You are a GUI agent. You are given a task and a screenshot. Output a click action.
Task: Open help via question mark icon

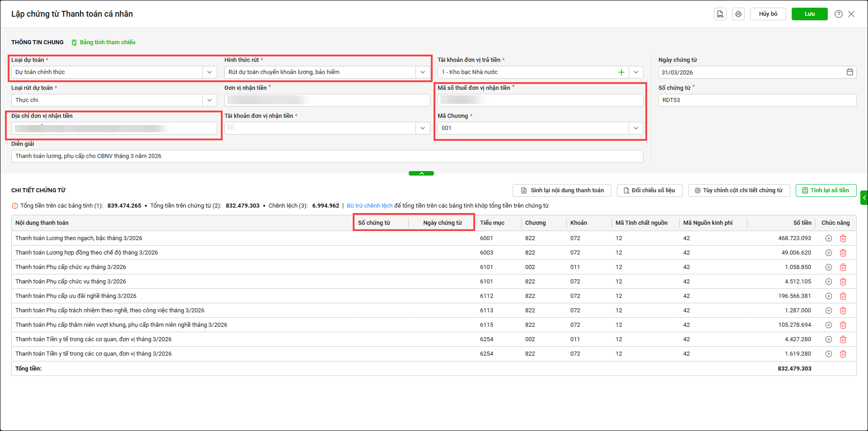coord(839,14)
